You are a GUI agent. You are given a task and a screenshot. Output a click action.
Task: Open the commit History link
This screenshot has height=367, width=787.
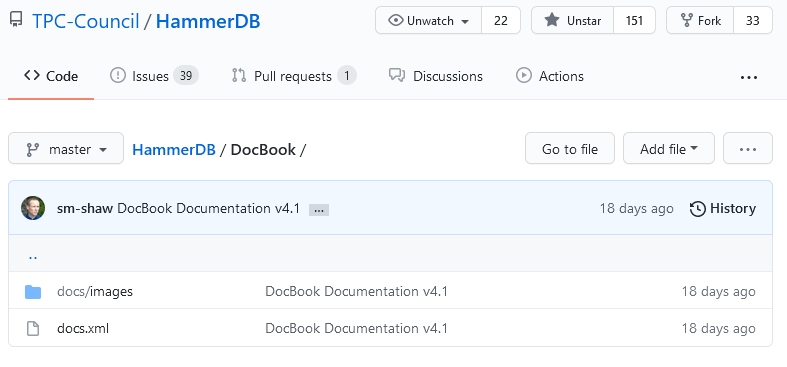pyautogui.click(x=723, y=208)
